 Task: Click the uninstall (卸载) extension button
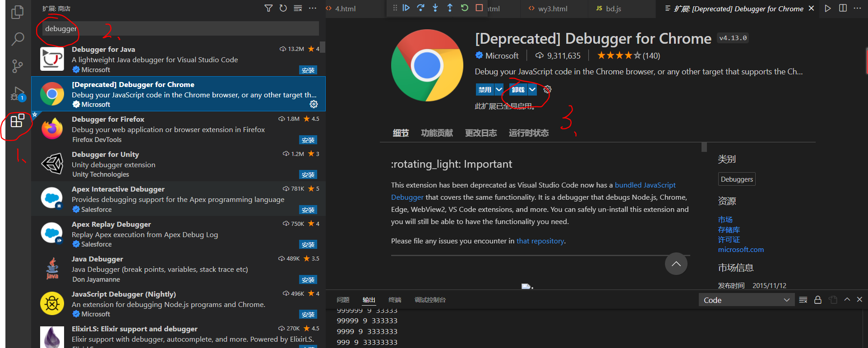(x=518, y=89)
